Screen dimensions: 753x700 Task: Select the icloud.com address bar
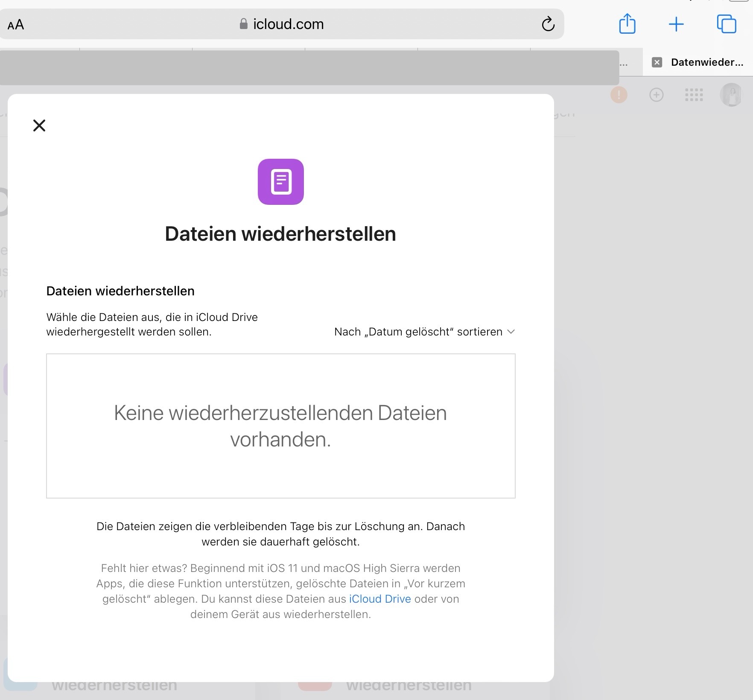tap(282, 24)
